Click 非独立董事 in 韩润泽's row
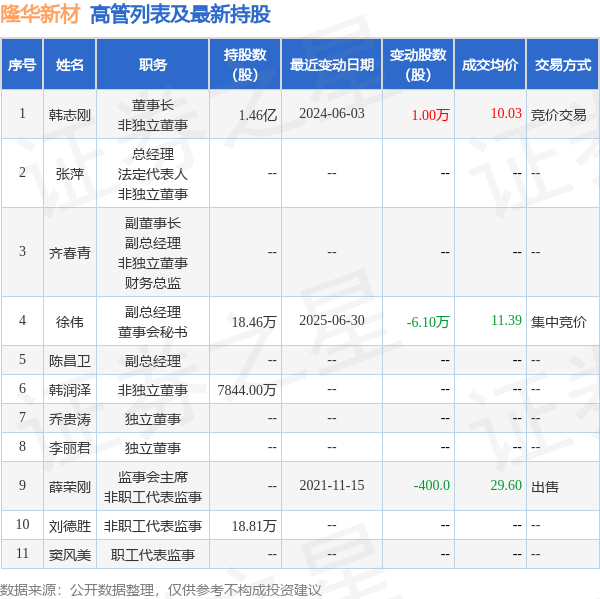The height and width of the screenshot is (599, 600). (x=153, y=390)
